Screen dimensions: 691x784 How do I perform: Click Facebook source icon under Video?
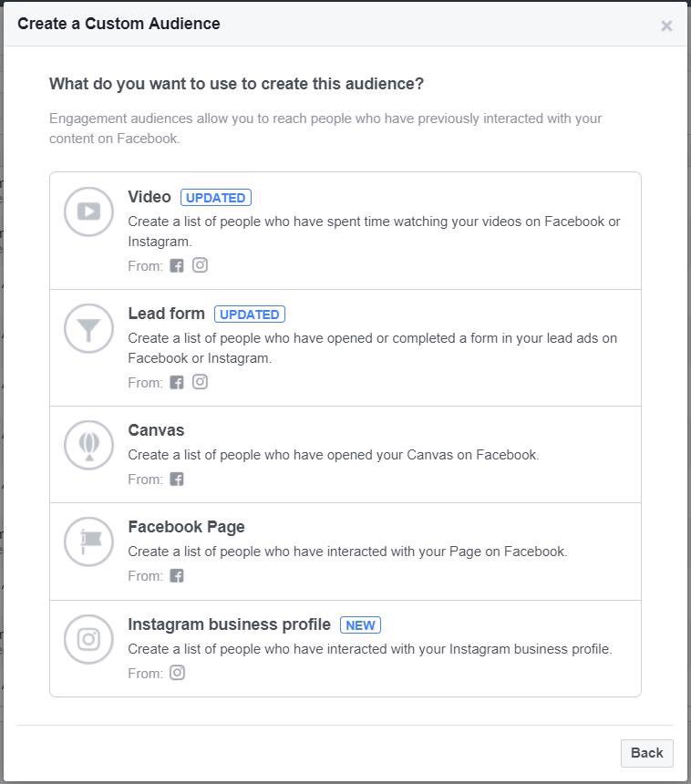coord(177,265)
